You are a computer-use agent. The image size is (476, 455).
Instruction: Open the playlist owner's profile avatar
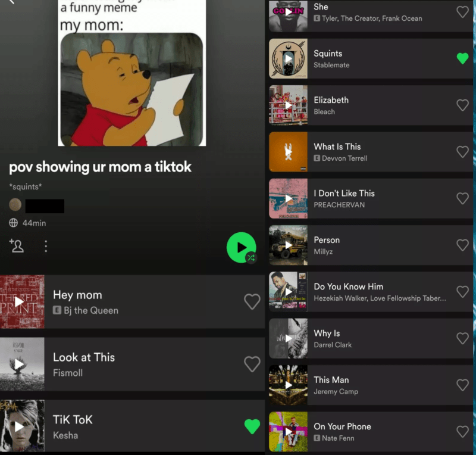point(15,204)
